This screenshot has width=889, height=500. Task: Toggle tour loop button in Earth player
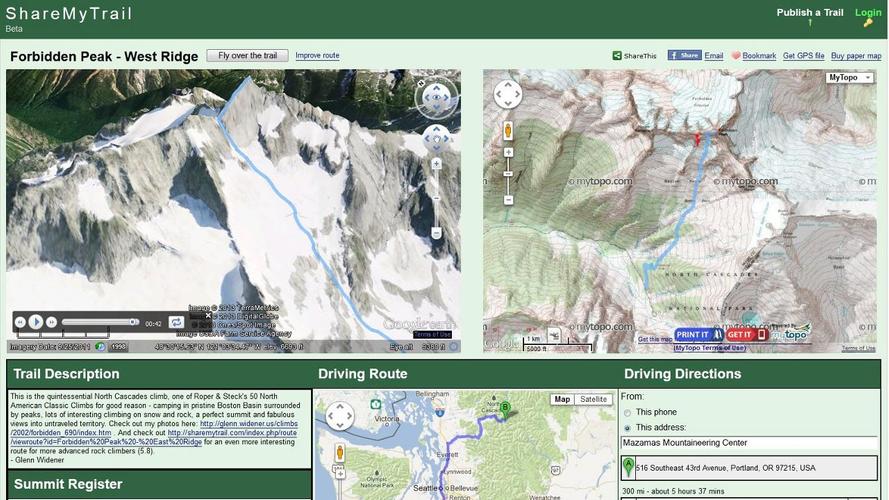[x=176, y=322]
